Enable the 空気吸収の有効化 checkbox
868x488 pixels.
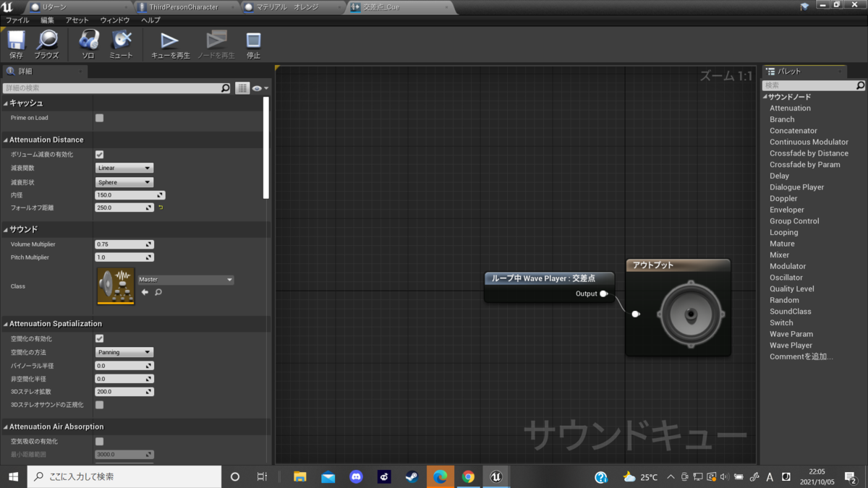(100, 441)
